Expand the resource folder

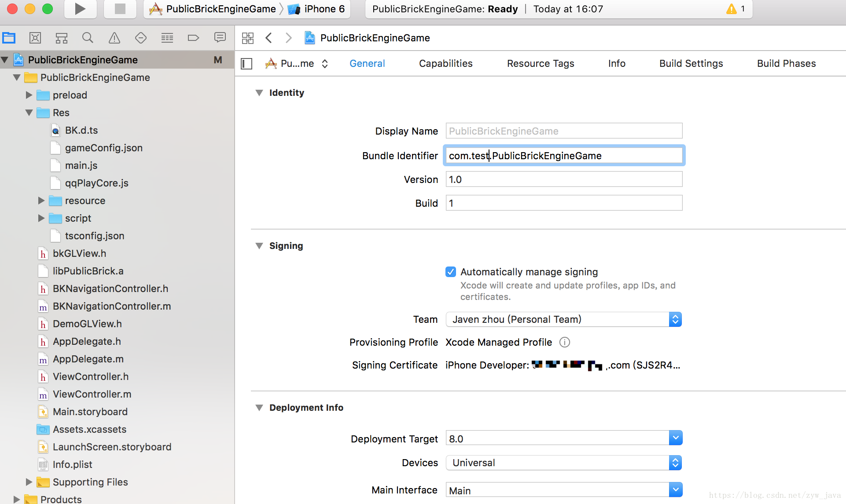tap(41, 201)
